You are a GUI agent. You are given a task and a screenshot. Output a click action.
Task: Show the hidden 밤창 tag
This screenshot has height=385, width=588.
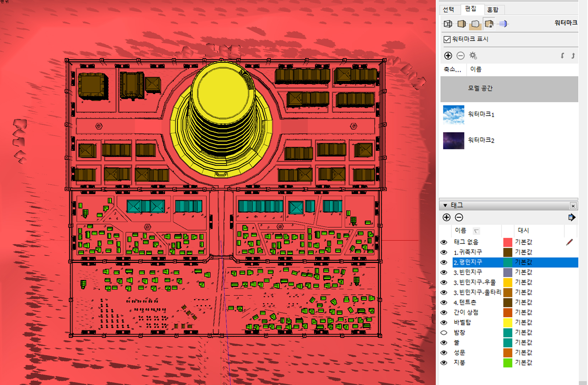(x=444, y=333)
